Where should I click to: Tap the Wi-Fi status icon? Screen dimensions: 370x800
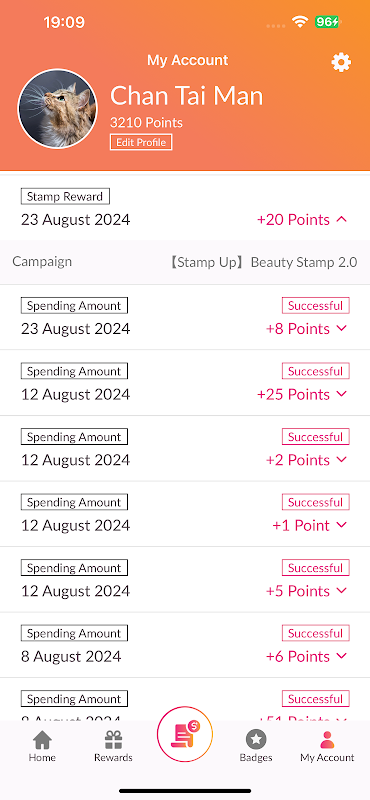click(x=300, y=21)
